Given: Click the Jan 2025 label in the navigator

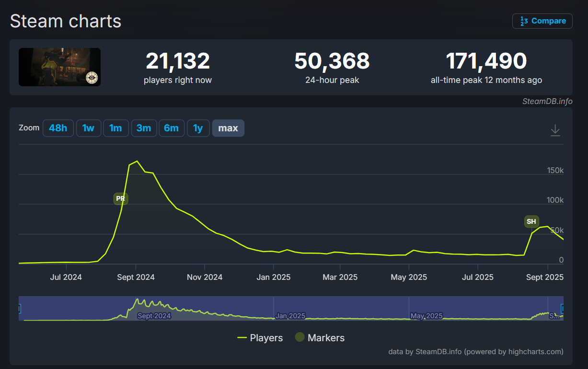Looking at the screenshot, I should tap(290, 316).
